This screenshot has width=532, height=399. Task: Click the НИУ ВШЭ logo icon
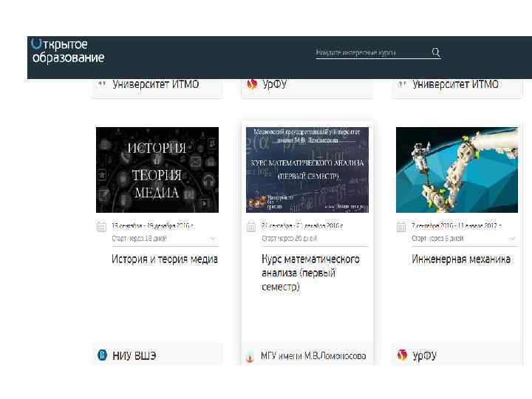click(x=102, y=355)
